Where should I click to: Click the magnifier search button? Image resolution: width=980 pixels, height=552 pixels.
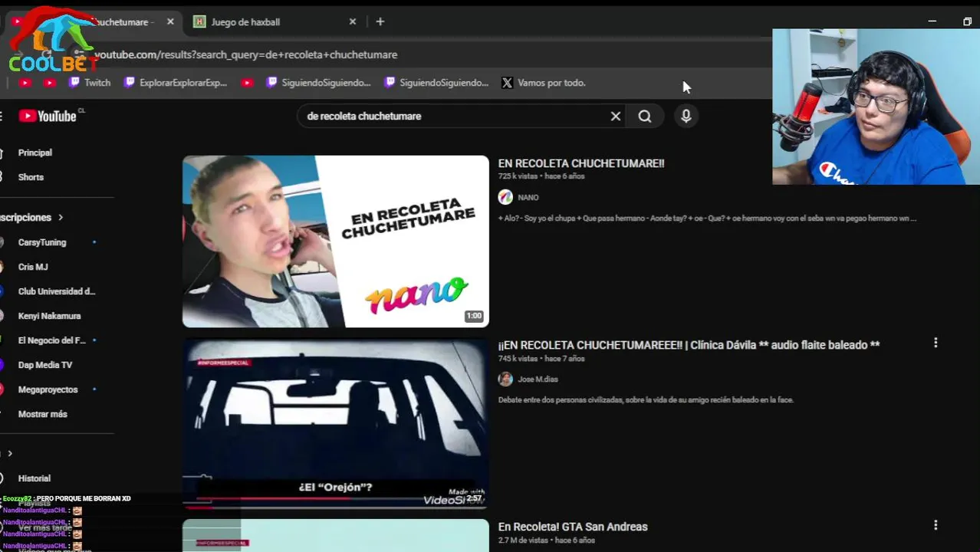[x=645, y=116]
